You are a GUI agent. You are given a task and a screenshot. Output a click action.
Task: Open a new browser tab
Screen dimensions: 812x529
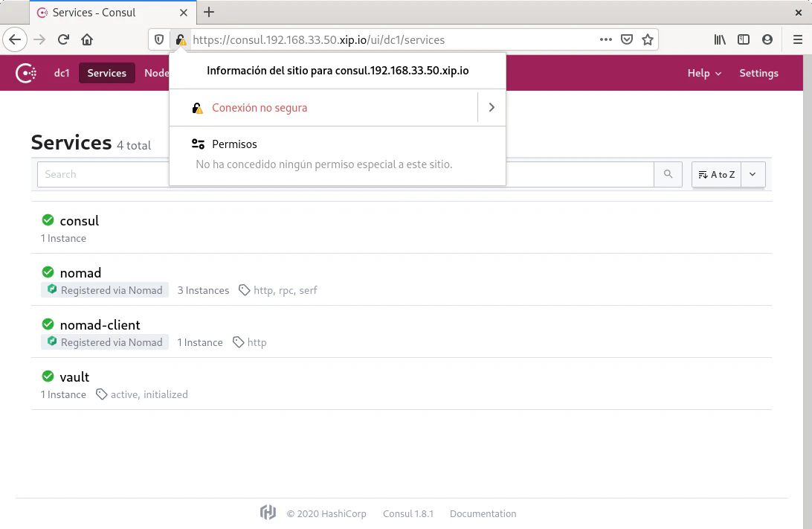tap(209, 12)
